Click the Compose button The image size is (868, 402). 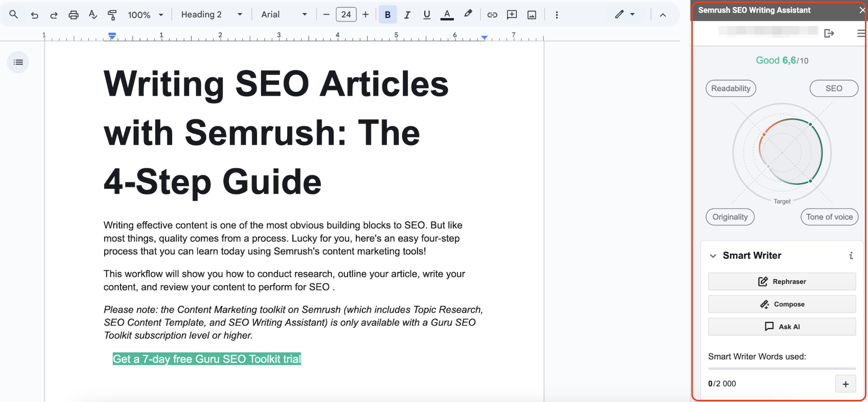tap(782, 304)
